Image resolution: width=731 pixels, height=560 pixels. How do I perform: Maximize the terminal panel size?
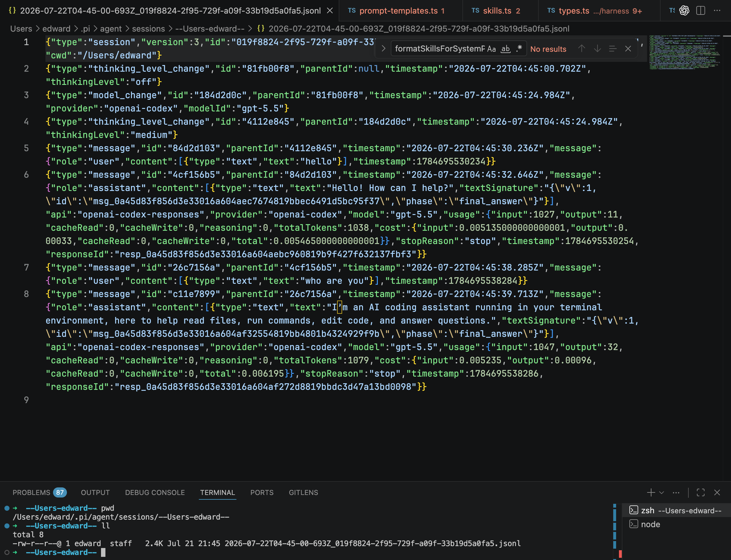[701, 492]
